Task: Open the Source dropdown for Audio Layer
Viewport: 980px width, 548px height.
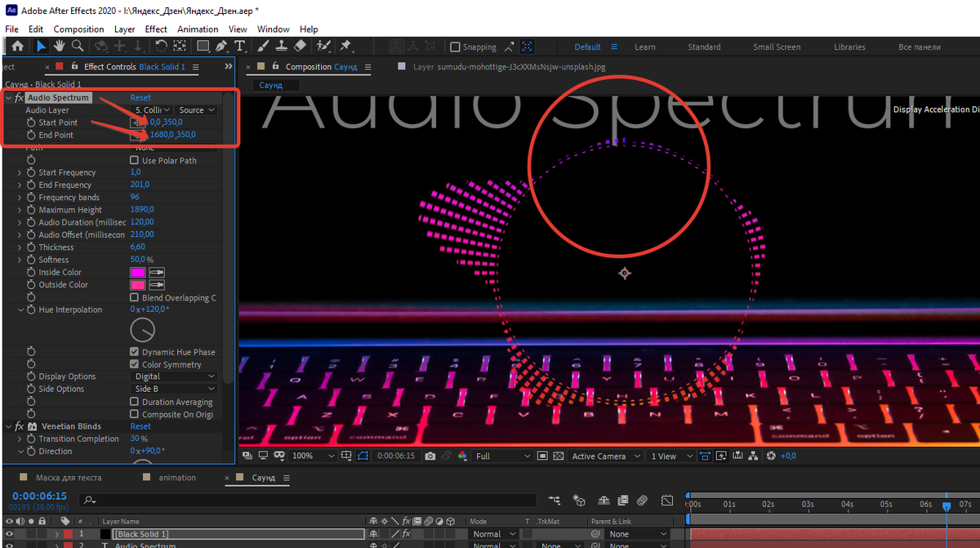Action: pos(196,110)
